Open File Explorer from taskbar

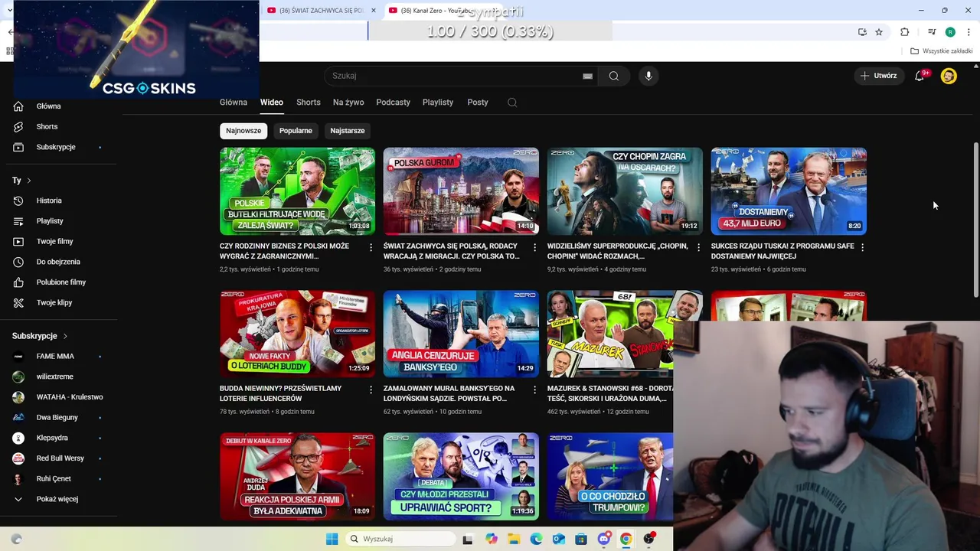514,539
